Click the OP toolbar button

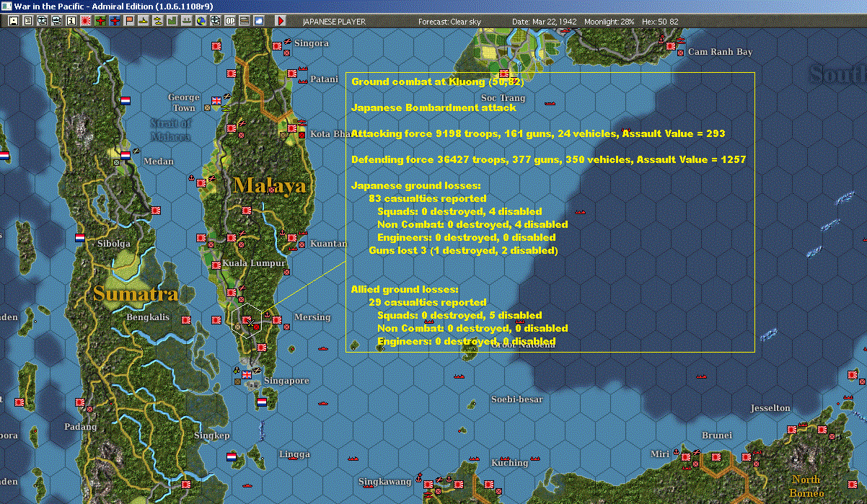coord(230,21)
